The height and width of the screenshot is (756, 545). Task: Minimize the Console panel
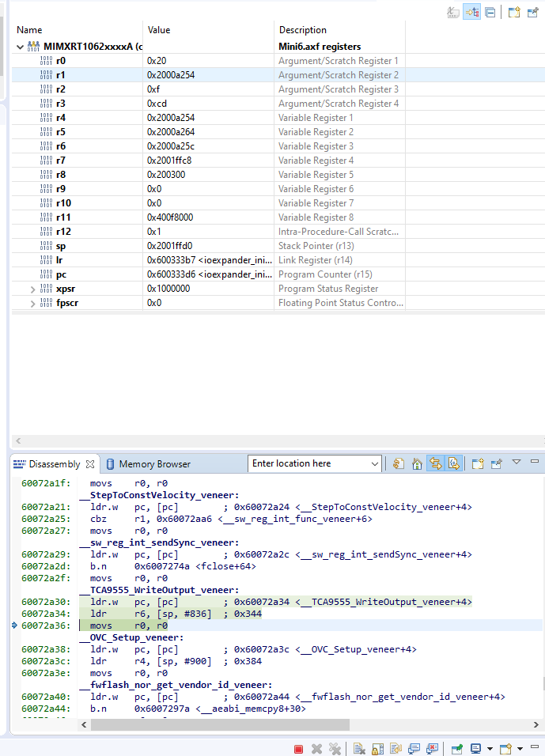(x=535, y=747)
